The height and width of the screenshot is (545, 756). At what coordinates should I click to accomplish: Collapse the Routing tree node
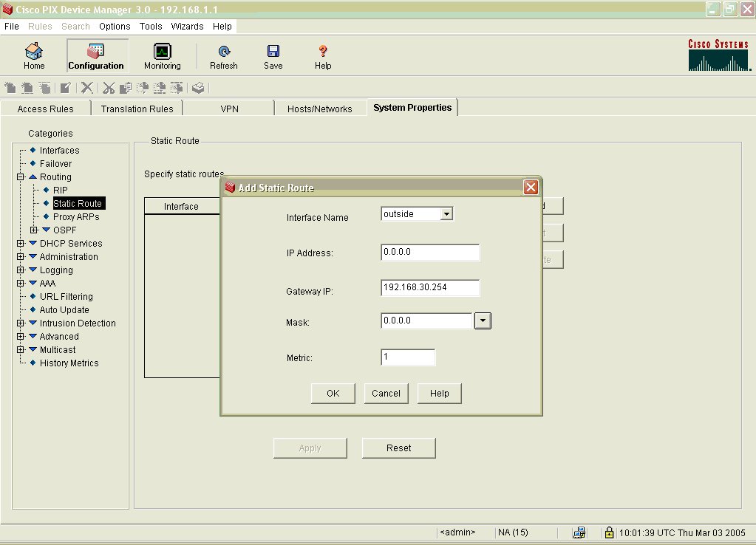pyautogui.click(x=20, y=176)
